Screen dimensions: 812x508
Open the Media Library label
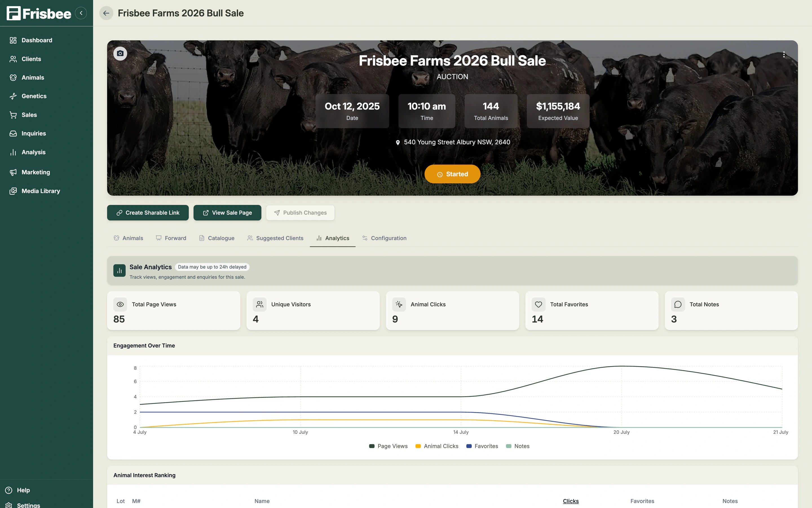coord(41,191)
